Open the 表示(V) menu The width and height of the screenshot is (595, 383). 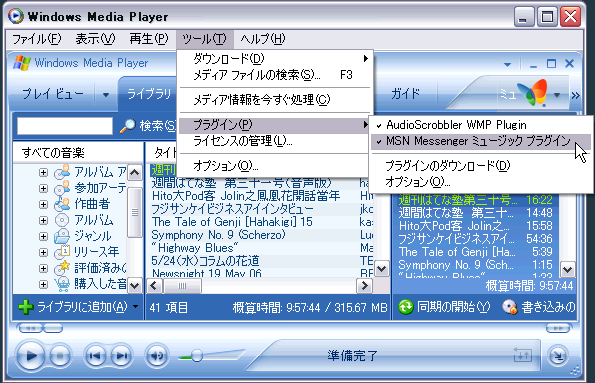coord(95,39)
